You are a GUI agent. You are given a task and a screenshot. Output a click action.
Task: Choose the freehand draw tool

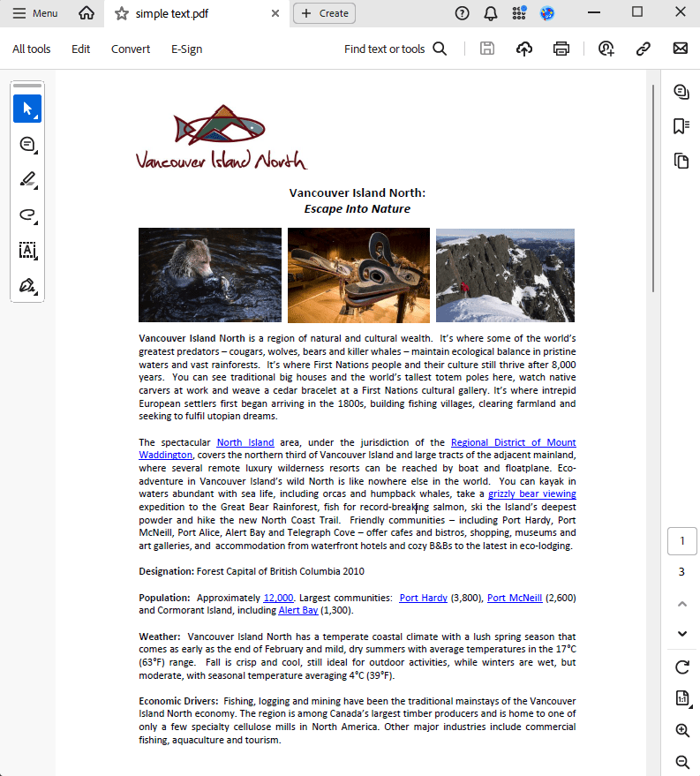(27, 215)
